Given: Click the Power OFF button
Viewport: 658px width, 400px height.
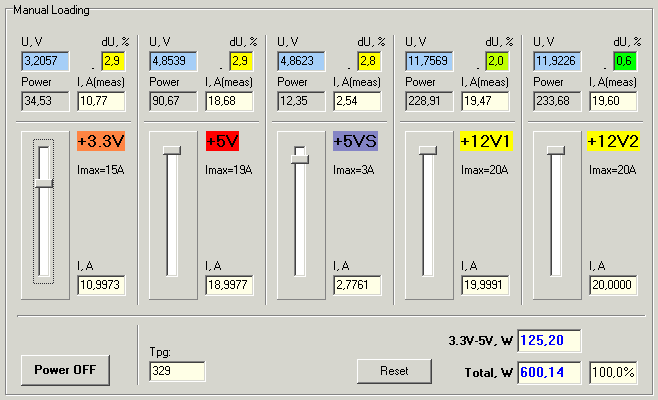Looking at the screenshot, I should pyautogui.click(x=65, y=370).
